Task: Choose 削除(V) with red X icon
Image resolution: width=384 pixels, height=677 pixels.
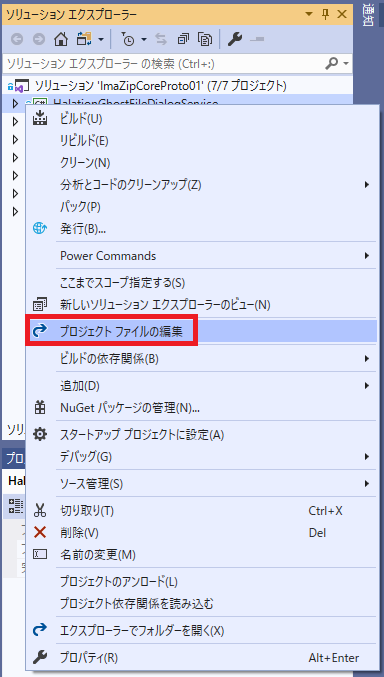Action: (201, 533)
